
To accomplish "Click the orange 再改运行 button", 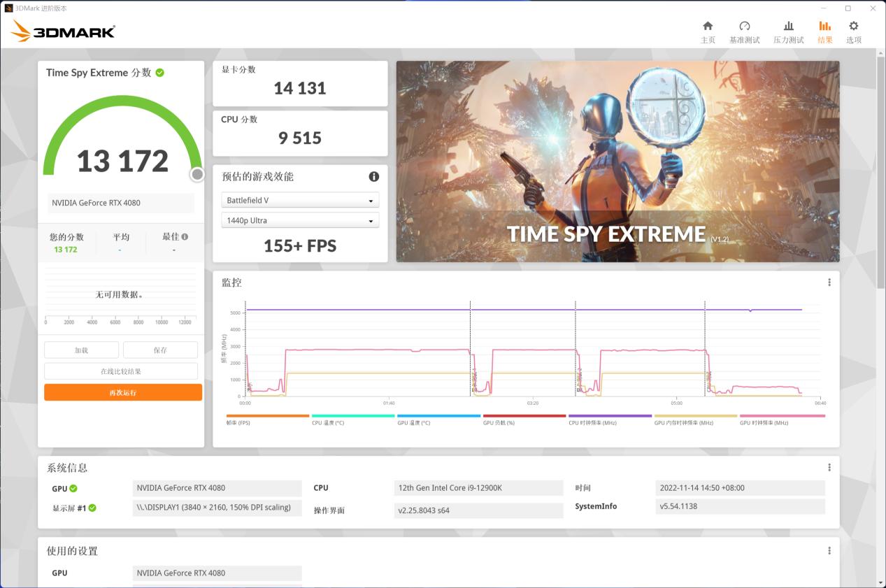I will 123,392.
